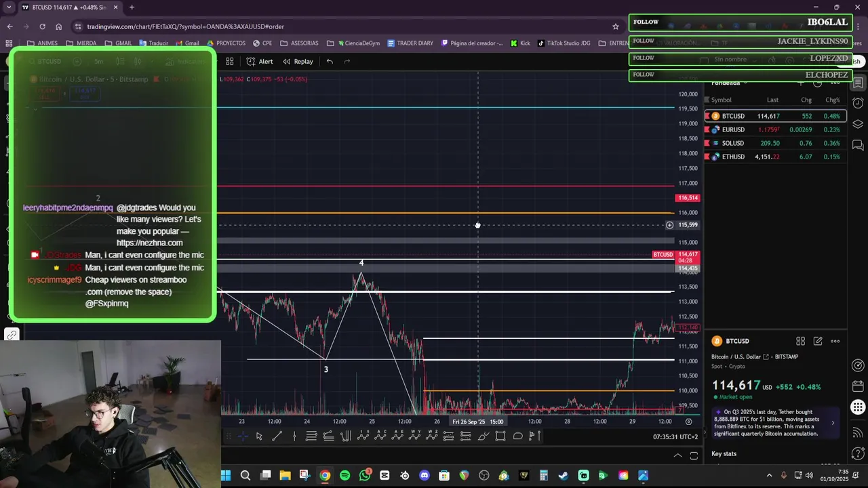
Task: Select the flag marker tool in drawing bar
Action: click(534, 436)
